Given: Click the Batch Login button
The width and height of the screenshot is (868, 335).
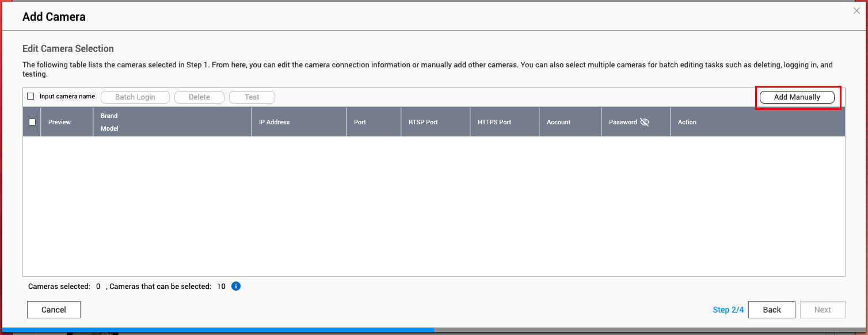Looking at the screenshot, I should tap(135, 97).
